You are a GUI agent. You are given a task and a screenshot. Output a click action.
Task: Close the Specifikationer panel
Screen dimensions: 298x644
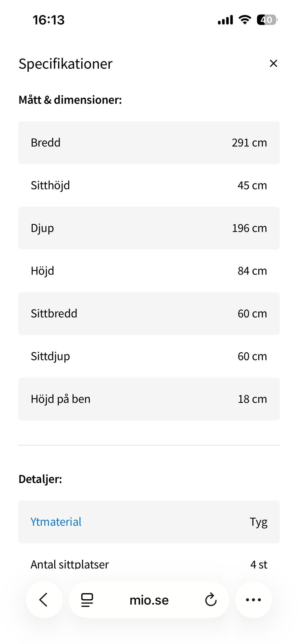coord(273,64)
